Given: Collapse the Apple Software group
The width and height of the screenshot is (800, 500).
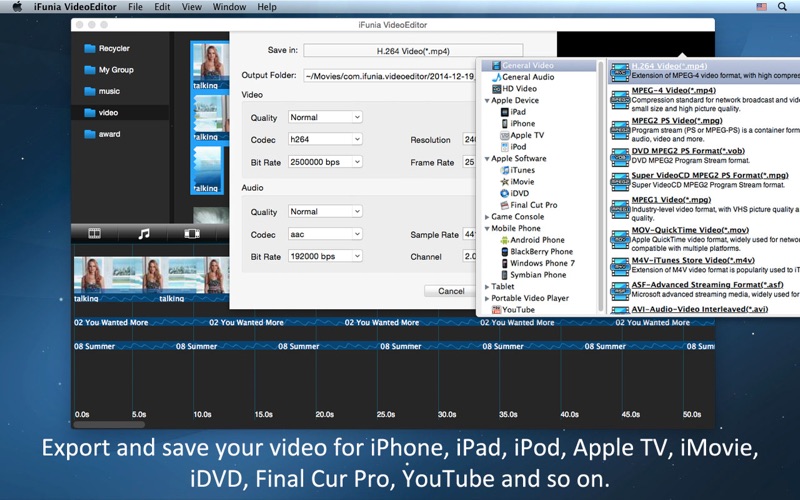Looking at the screenshot, I should tap(487, 159).
